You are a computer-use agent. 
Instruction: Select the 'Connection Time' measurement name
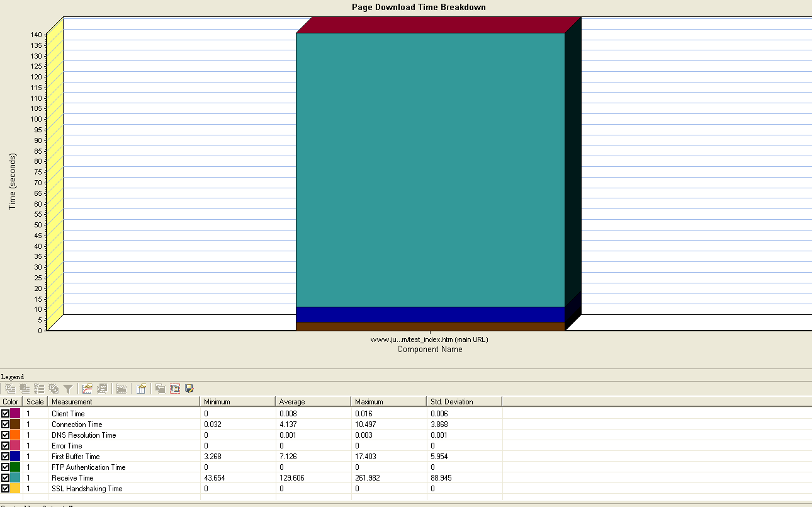click(x=77, y=424)
